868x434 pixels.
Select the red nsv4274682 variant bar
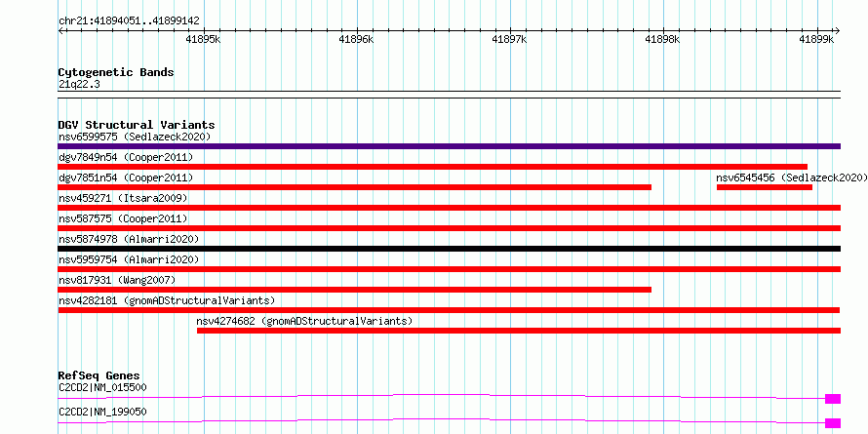point(519,331)
